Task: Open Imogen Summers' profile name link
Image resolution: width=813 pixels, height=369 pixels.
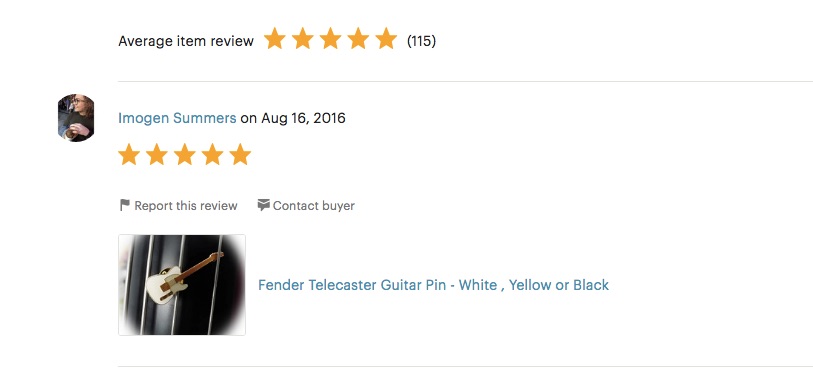Action: 177,118
